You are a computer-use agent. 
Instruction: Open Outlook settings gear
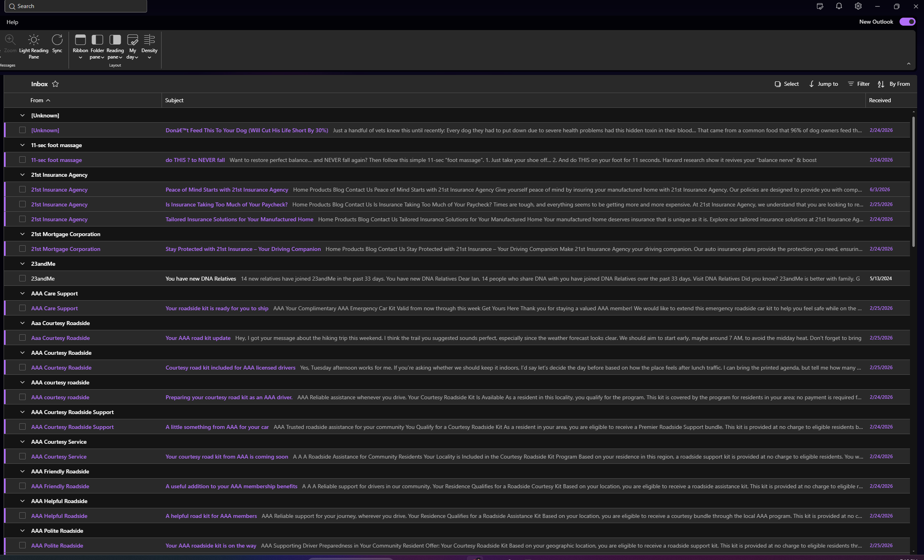tap(858, 6)
